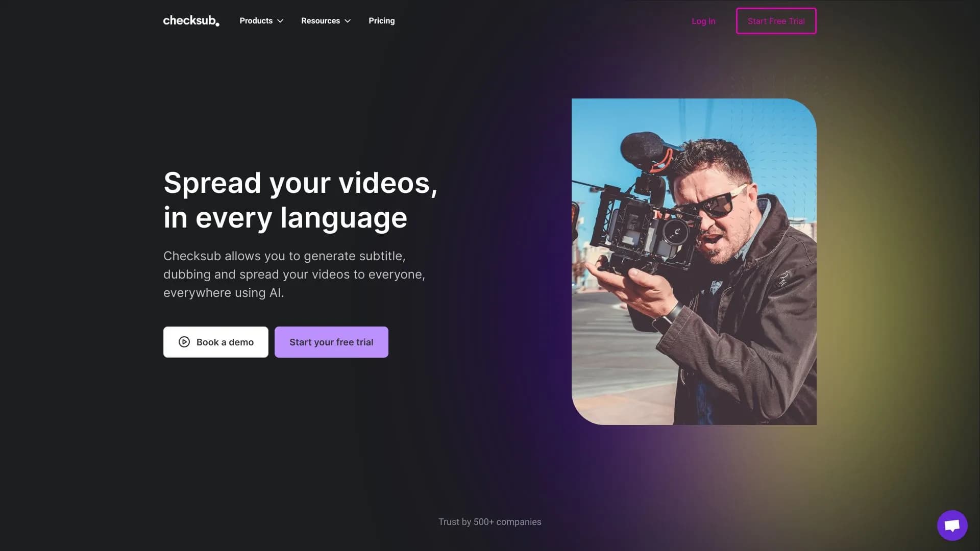Open the Products menu label

coord(256,21)
